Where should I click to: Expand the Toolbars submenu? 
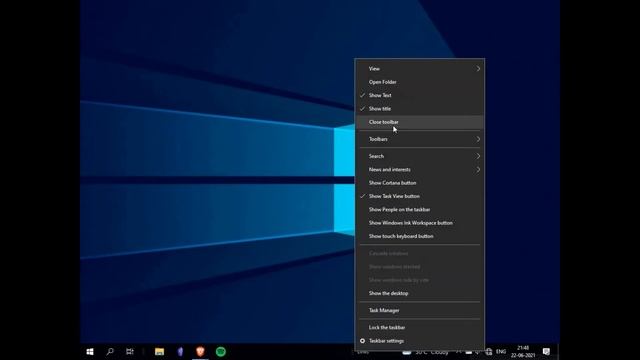coord(420,139)
